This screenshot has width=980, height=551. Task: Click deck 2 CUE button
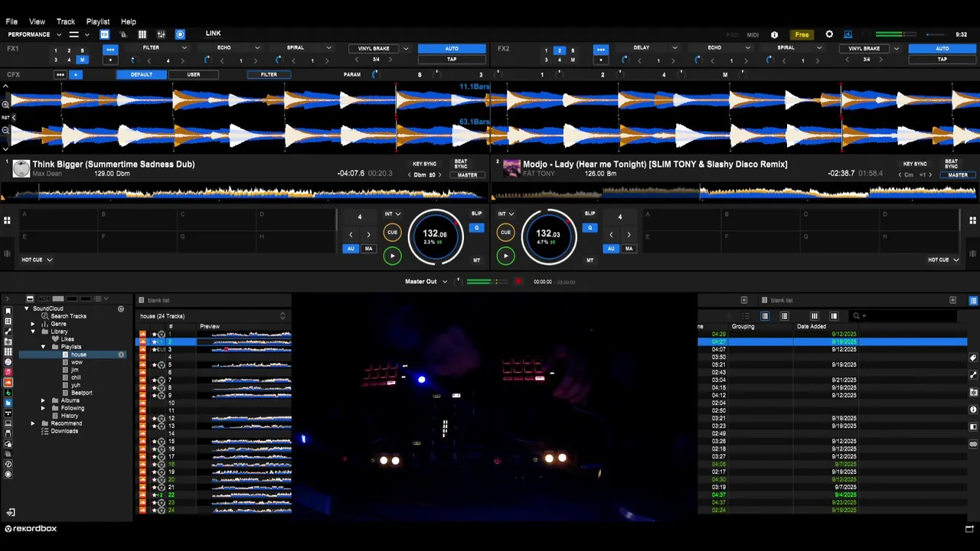tap(505, 232)
